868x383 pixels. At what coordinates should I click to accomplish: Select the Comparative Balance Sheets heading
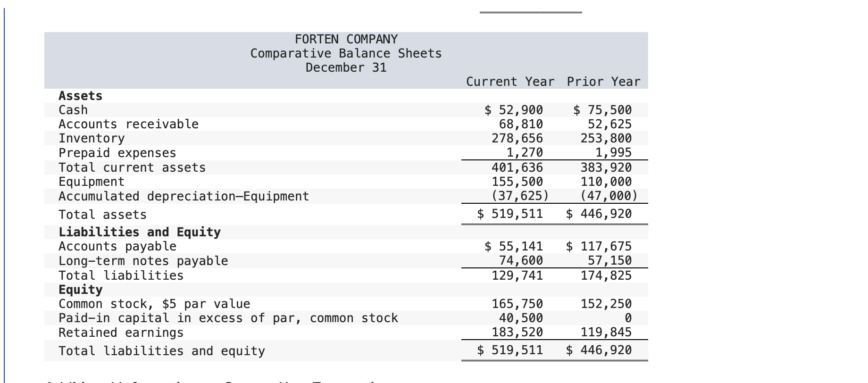(346, 53)
